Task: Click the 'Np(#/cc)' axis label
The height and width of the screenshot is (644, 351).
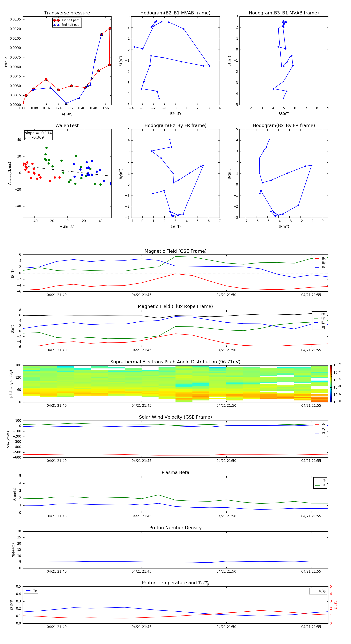Action: [13, 550]
